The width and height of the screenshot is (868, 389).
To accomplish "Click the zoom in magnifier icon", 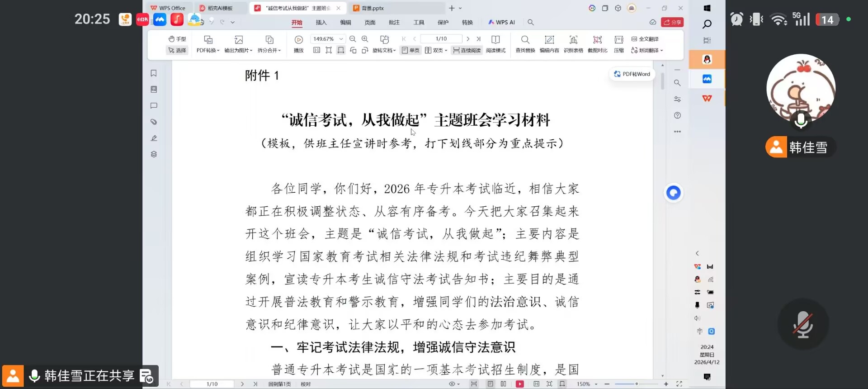I will (x=365, y=39).
